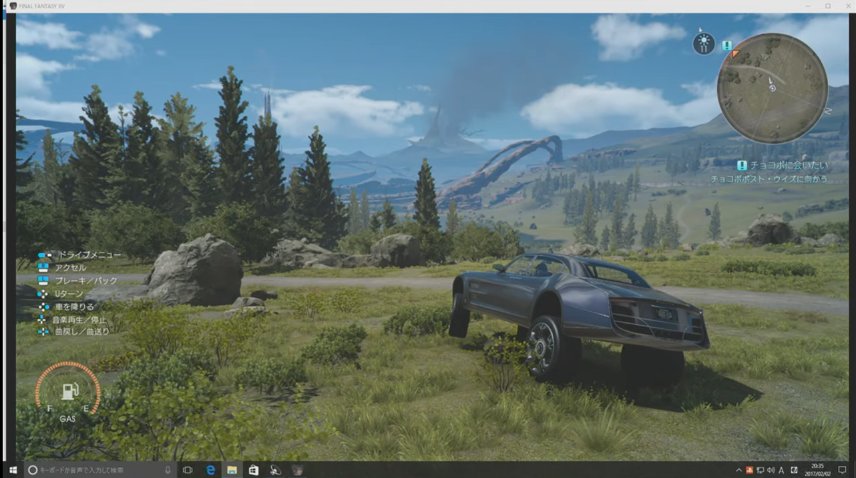Open the Action Center notifications icon
Image resolution: width=856 pixels, height=478 pixels.
tap(842, 470)
